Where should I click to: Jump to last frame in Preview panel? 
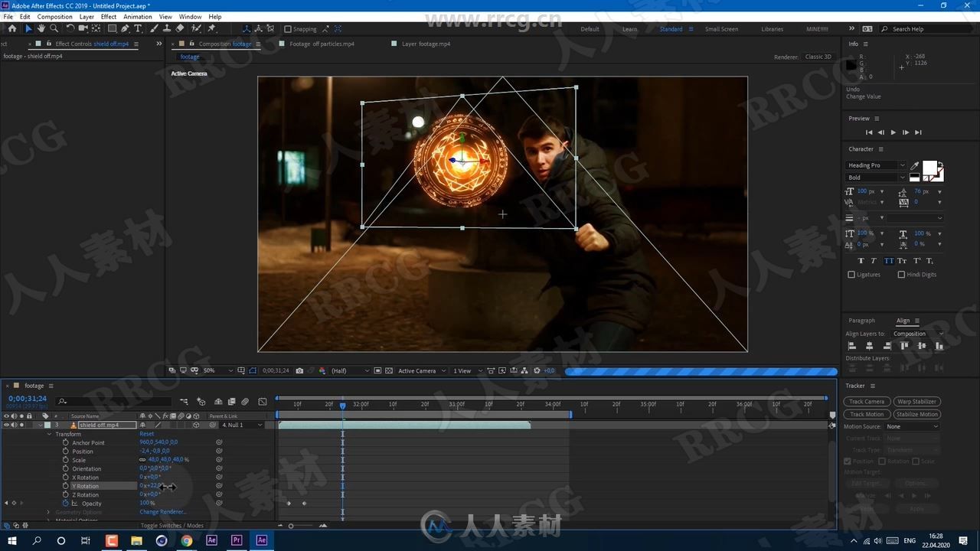point(918,132)
